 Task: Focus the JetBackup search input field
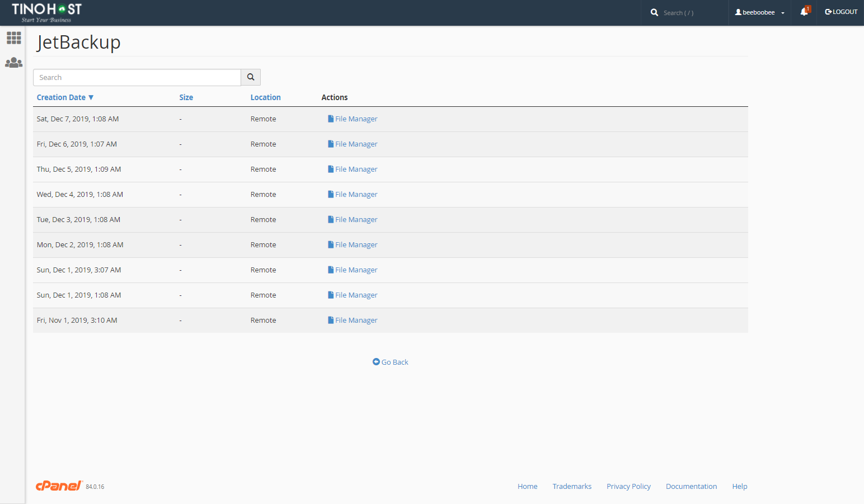tap(137, 77)
